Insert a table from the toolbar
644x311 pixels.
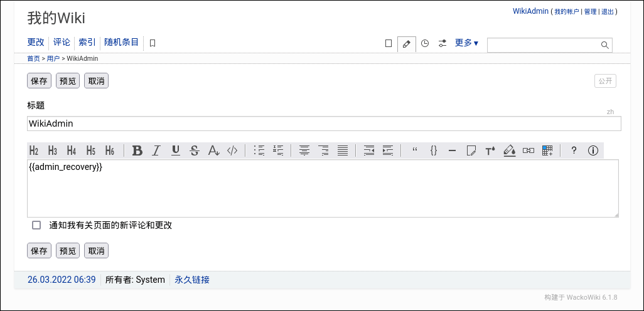pos(547,150)
